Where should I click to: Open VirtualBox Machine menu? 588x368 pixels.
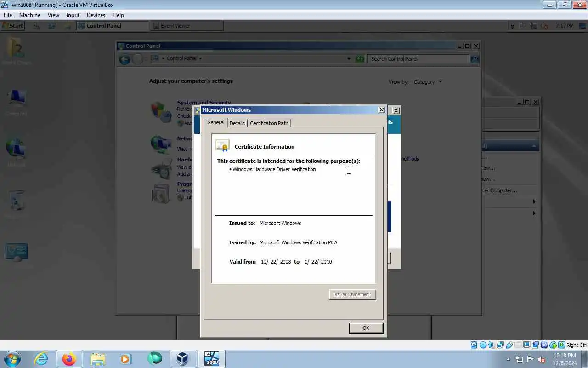(30, 15)
